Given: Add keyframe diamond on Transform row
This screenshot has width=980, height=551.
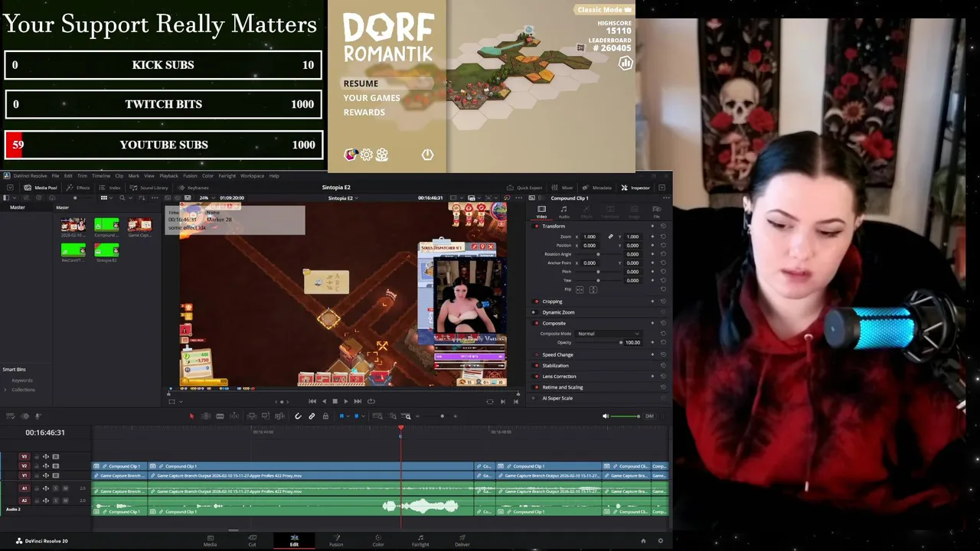Looking at the screenshot, I should 652,226.
